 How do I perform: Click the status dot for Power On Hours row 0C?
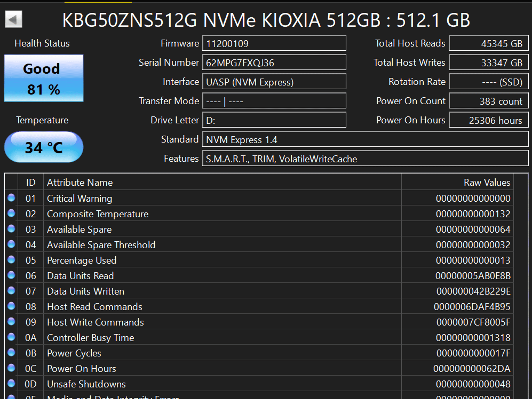pyautogui.click(x=11, y=368)
